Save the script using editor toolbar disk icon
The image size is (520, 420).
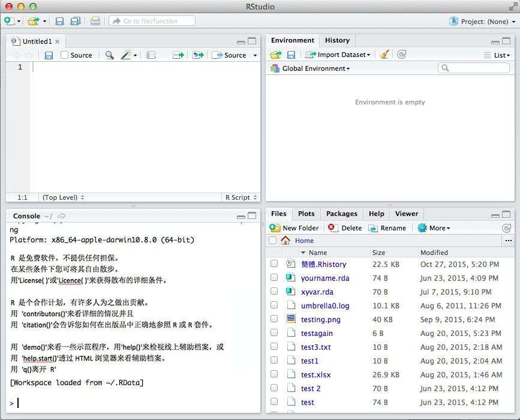tap(49, 55)
